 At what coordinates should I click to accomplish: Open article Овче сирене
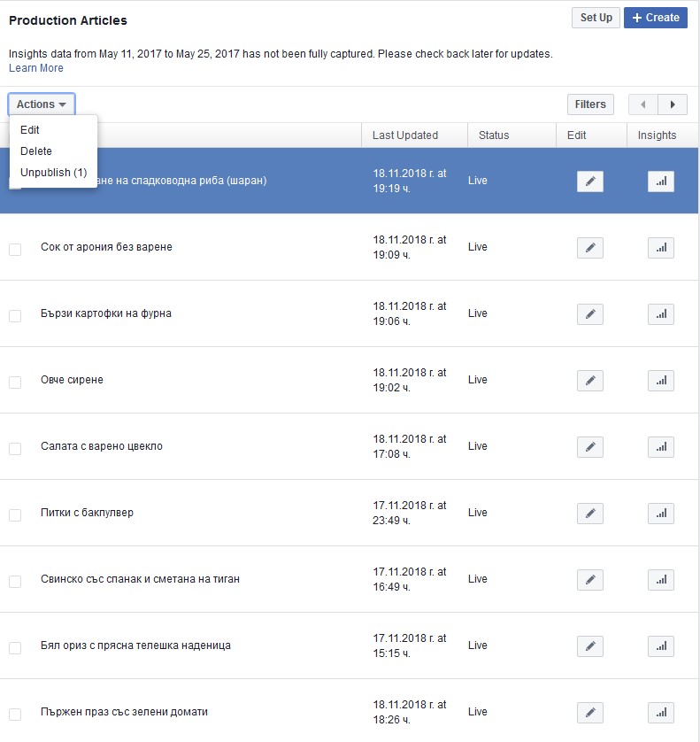coord(72,380)
